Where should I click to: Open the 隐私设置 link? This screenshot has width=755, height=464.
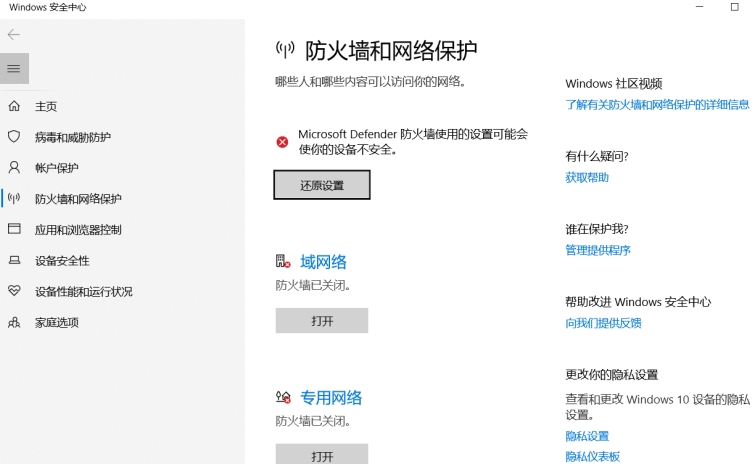587,436
